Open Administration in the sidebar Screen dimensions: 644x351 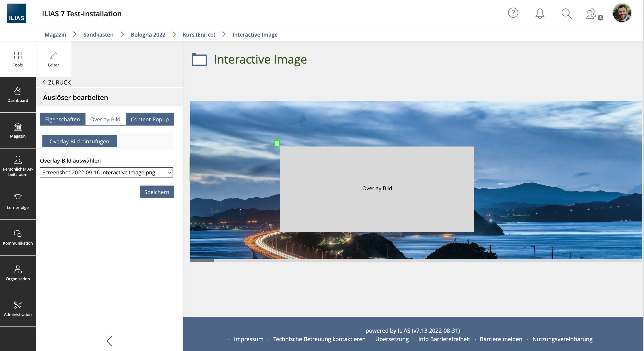18,309
